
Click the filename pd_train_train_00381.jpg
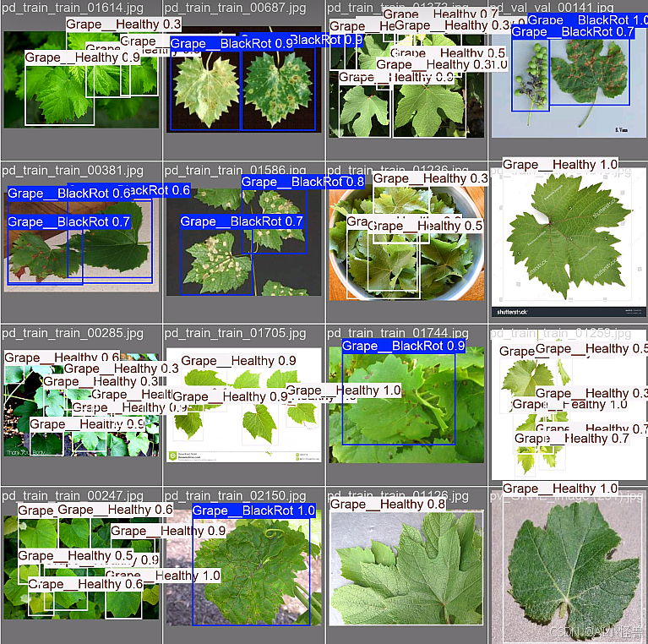(73, 171)
